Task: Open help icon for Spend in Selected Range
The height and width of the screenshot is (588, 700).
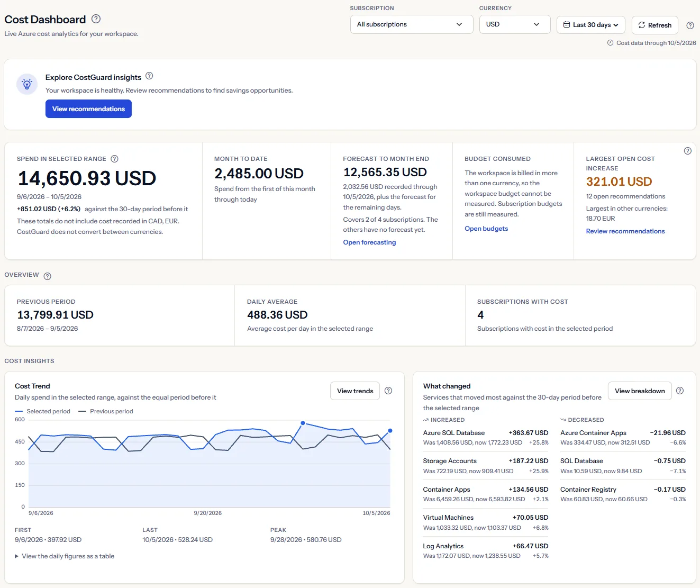Action: pyautogui.click(x=114, y=159)
